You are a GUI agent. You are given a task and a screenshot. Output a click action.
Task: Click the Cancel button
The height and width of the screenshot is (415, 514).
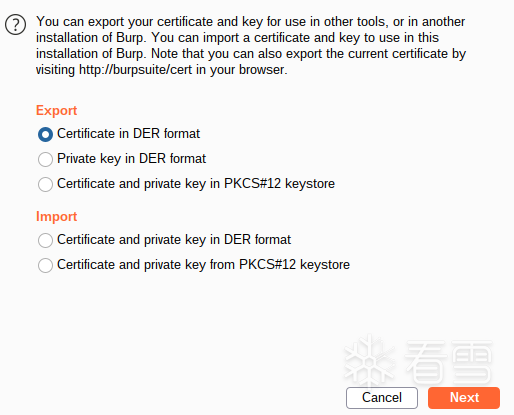(382, 398)
